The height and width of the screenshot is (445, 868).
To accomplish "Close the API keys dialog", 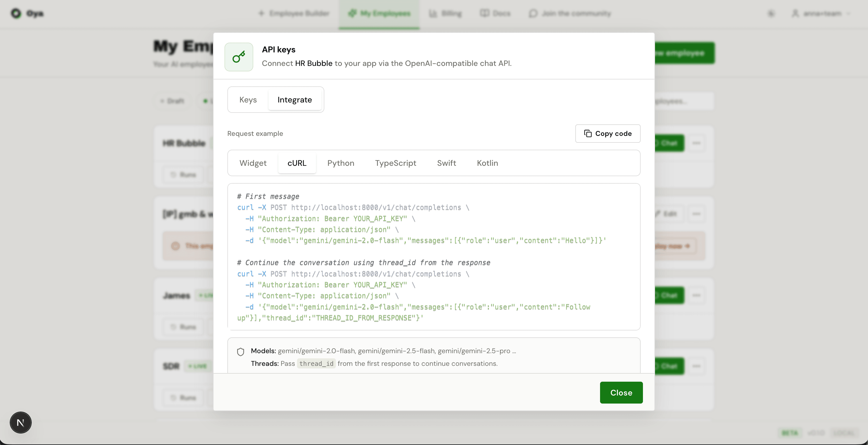I will [621, 392].
